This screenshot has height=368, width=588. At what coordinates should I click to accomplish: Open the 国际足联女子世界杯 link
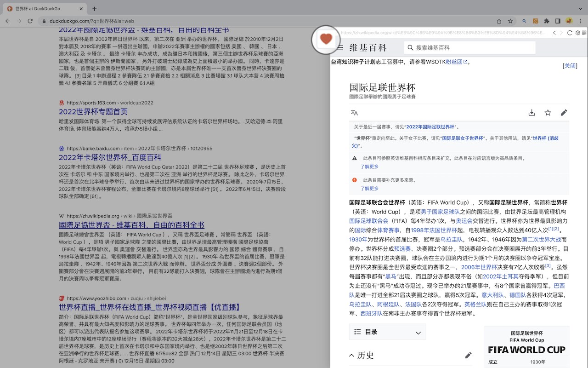tap(463, 138)
